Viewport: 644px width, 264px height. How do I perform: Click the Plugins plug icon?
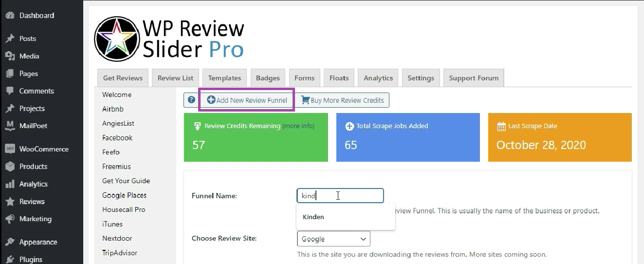10,260
